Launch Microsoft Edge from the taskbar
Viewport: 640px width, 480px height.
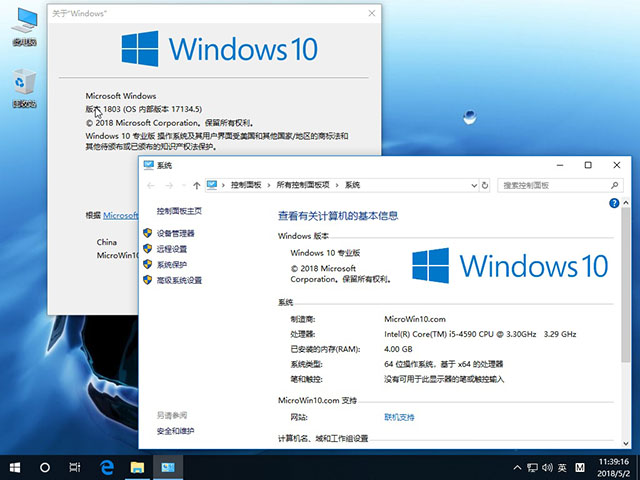(107, 467)
